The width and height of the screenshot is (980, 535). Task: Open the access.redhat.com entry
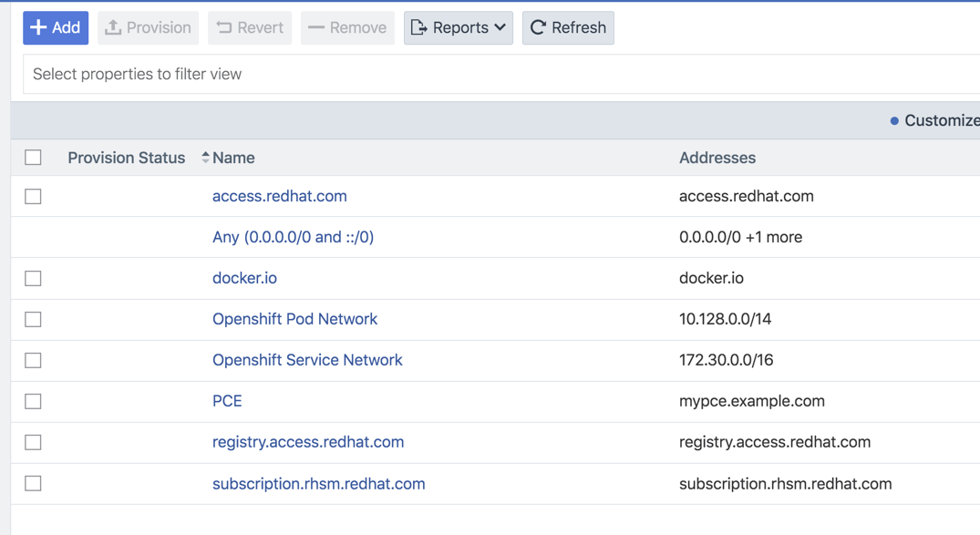tap(279, 195)
